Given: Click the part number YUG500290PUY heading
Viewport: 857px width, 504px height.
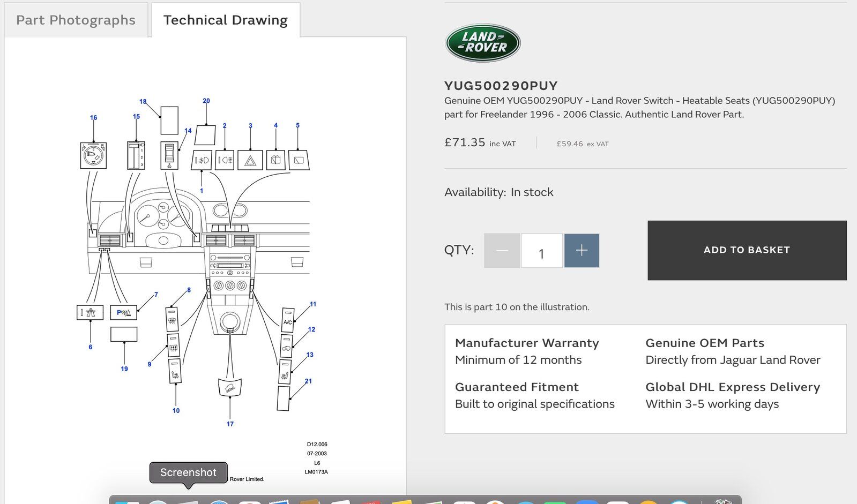Looking at the screenshot, I should click(501, 86).
